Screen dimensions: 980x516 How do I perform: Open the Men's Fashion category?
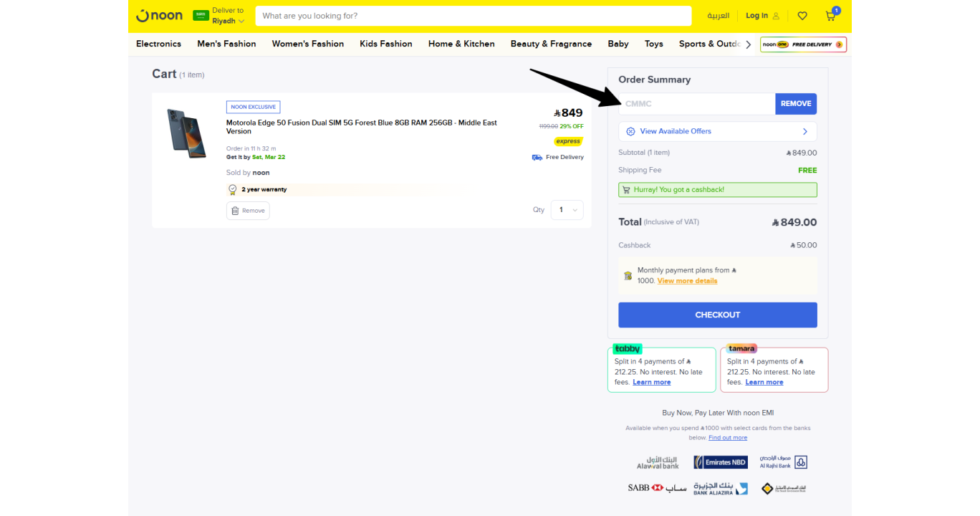pos(226,44)
